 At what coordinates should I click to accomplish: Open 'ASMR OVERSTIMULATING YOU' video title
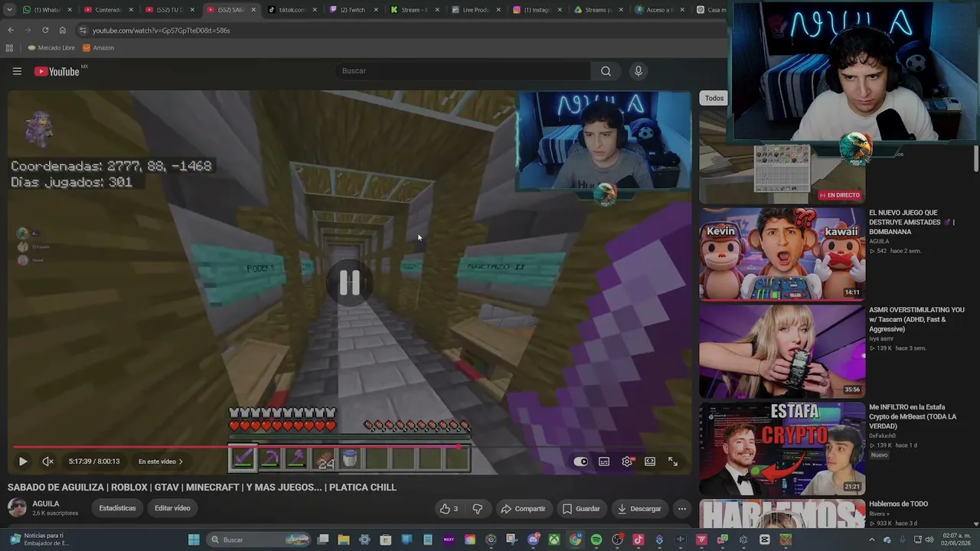916,319
